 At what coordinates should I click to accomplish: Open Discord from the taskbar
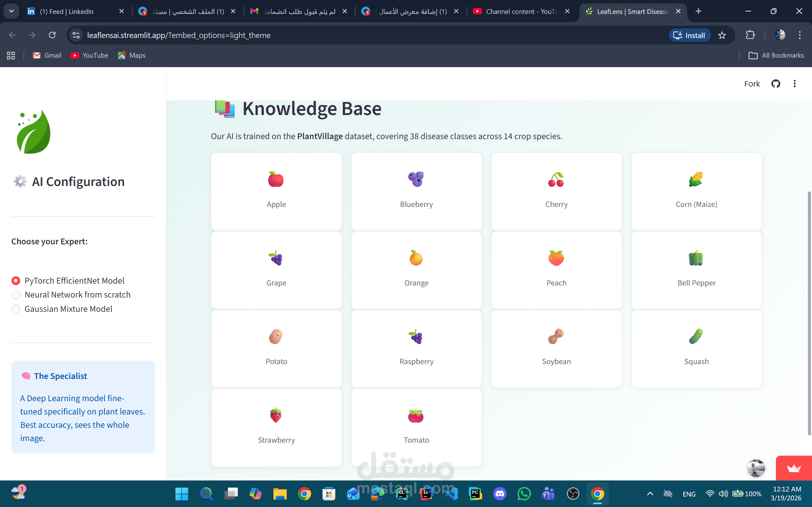pyautogui.click(x=500, y=494)
